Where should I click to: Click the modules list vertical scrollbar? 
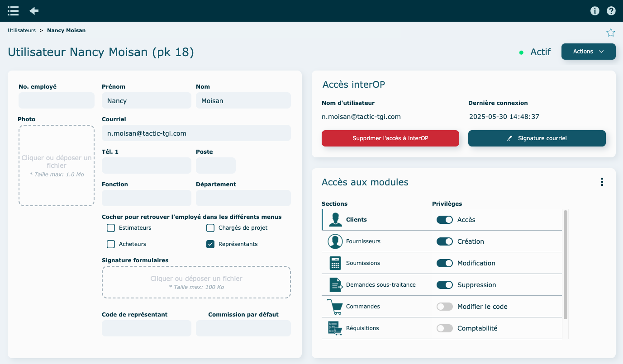click(566, 265)
